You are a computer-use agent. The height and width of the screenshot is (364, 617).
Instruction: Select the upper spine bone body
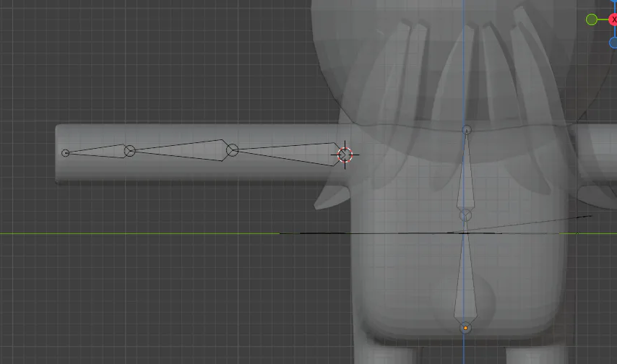tap(466, 173)
